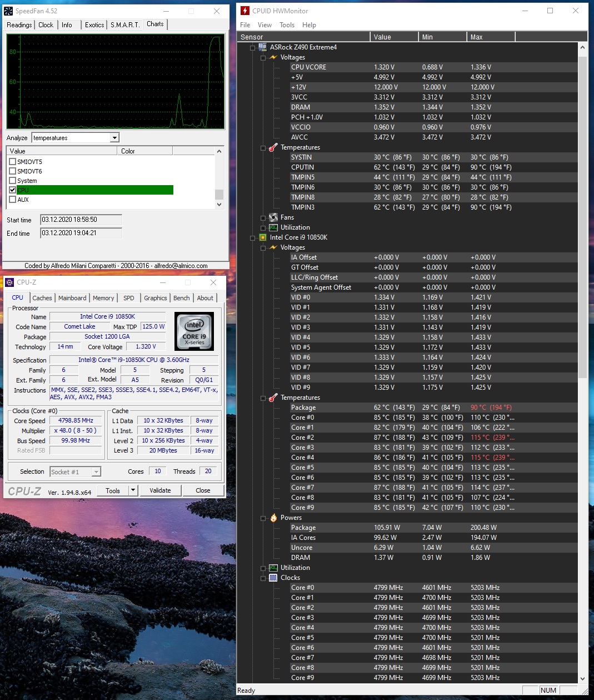Image resolution: width=594 pixels, height=700 pixels.
Task: Open the Tools dropdown in CPU-Z
Action: pyautogui.click(x=132, y=490)
